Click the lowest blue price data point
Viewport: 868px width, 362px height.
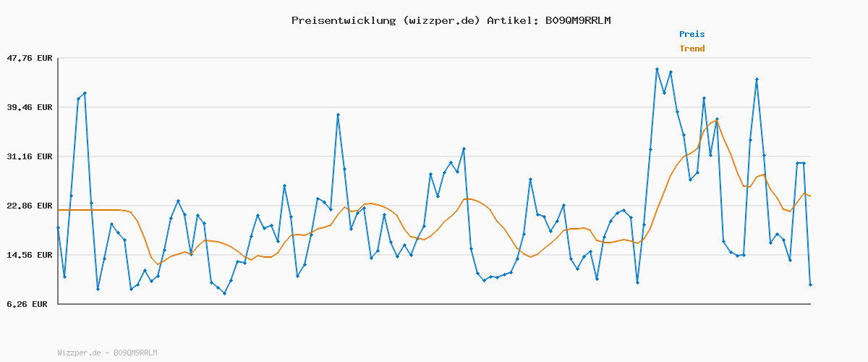pyautogui.click(x=224, y=293)
